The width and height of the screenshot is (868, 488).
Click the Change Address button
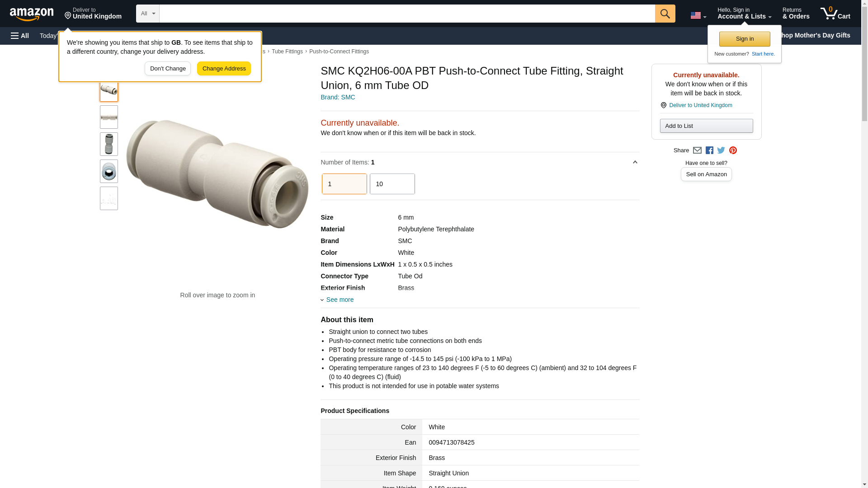pyautogui.click(x=224, y=69)
